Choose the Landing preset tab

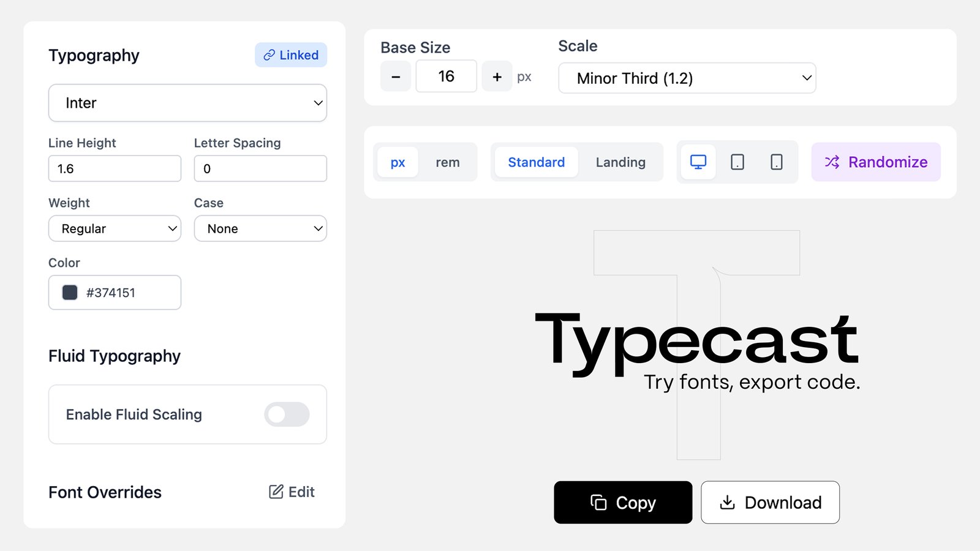620,162
